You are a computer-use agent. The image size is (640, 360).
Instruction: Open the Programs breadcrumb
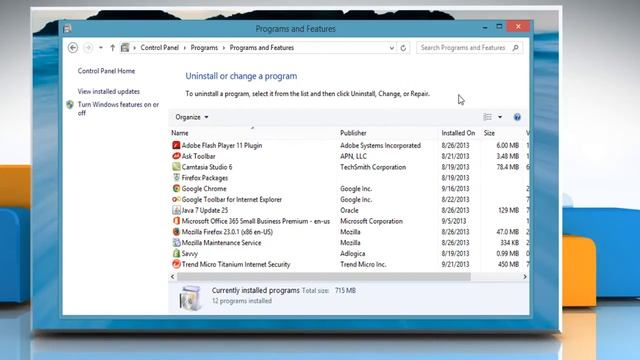204,48
